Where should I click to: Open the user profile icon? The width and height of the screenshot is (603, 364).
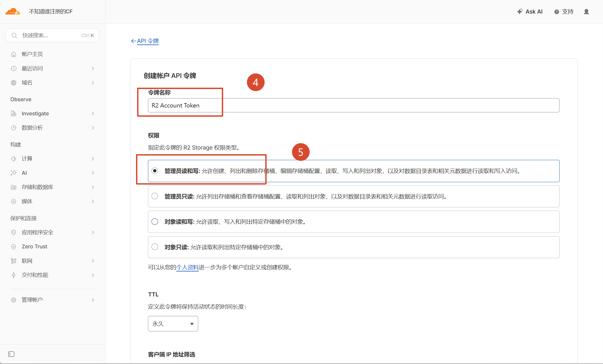pos(586,12)
